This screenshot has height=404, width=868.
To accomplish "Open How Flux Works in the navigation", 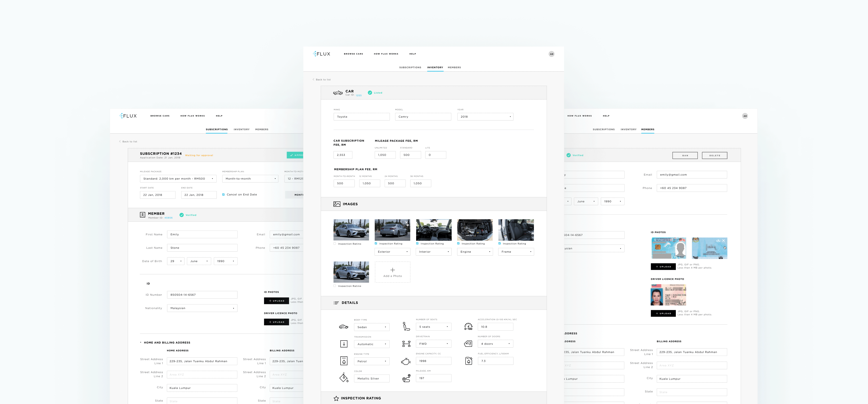I will [386, 54].
